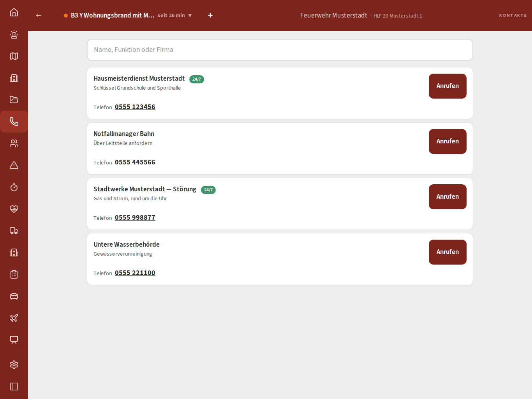
Task: Collapse the sidebar panel toggle
Action: [x=14, y=387]
